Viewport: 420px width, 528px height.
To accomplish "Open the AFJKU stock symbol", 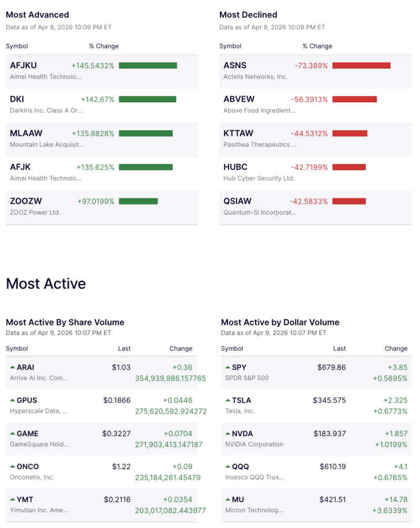I will [24, 65].
